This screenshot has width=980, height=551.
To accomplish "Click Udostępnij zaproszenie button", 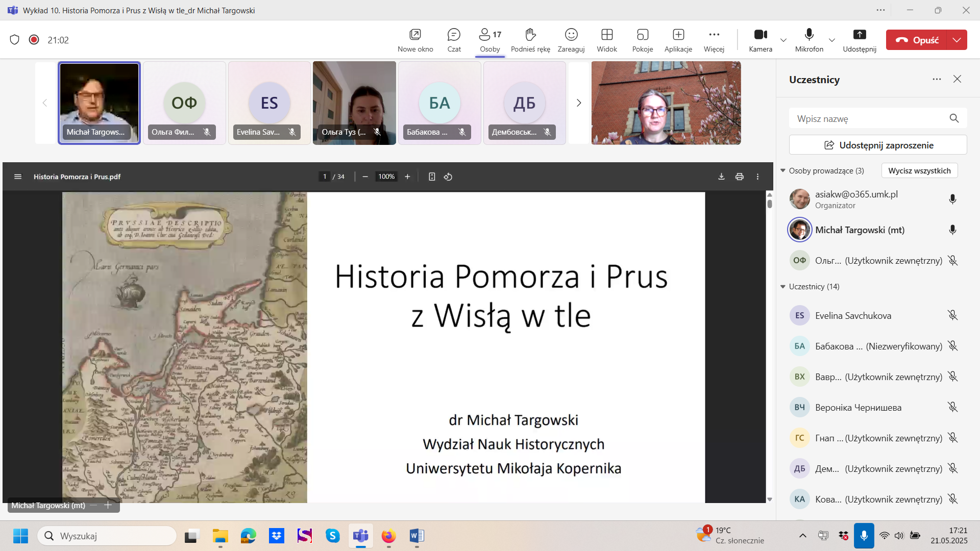I will coord(878,145).
